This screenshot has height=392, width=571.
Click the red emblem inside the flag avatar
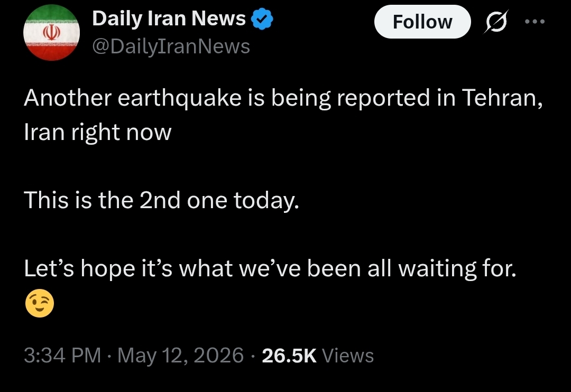(51, 33)
